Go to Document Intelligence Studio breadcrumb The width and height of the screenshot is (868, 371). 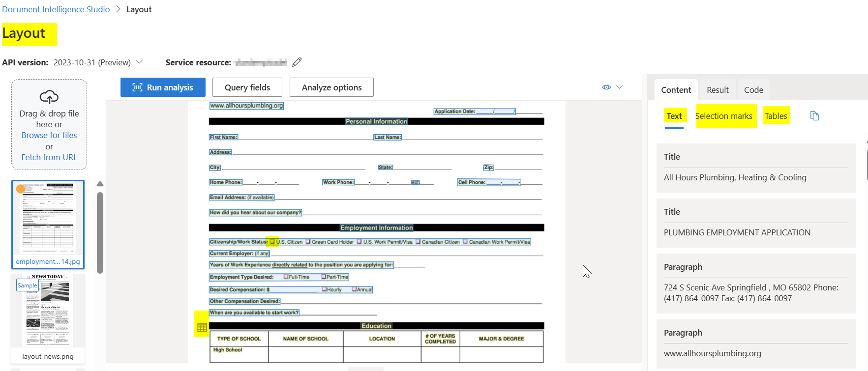pyautogui.click(x=56, y=9)
